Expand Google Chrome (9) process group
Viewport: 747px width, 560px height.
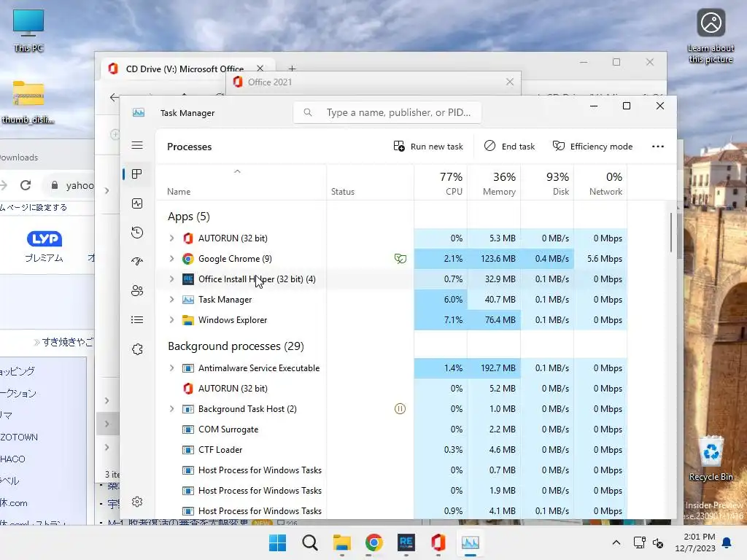pos(172,259)
